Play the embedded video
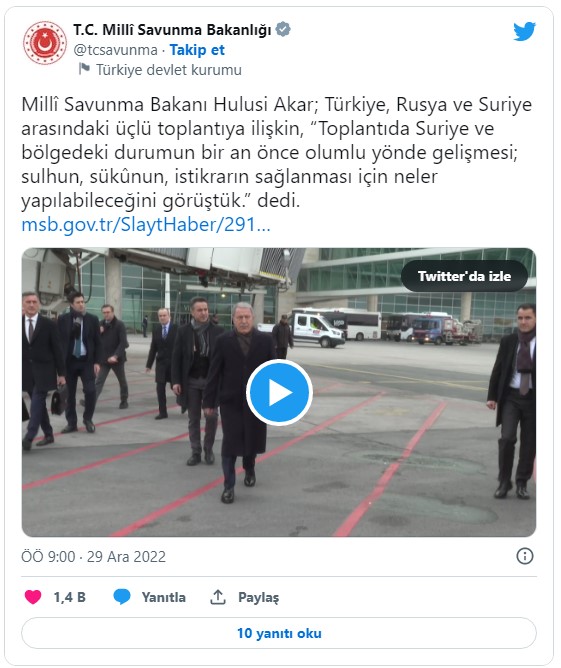This screenshot has height=668, width=561. click(x=279, y=392)
